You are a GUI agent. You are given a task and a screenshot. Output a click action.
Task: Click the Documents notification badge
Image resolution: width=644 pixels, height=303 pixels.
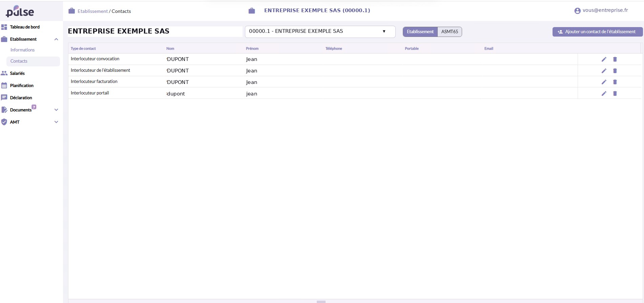point(34,107)
